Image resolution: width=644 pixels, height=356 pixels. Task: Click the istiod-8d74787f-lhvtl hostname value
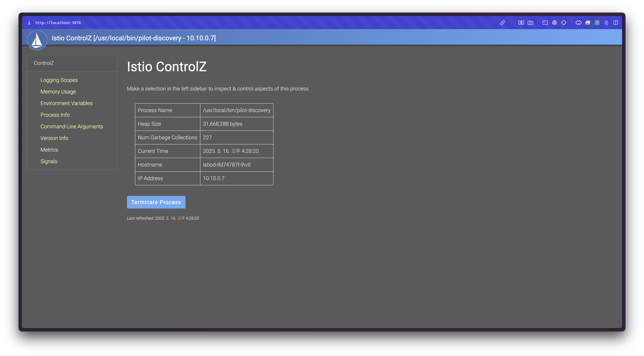point(227,165)
